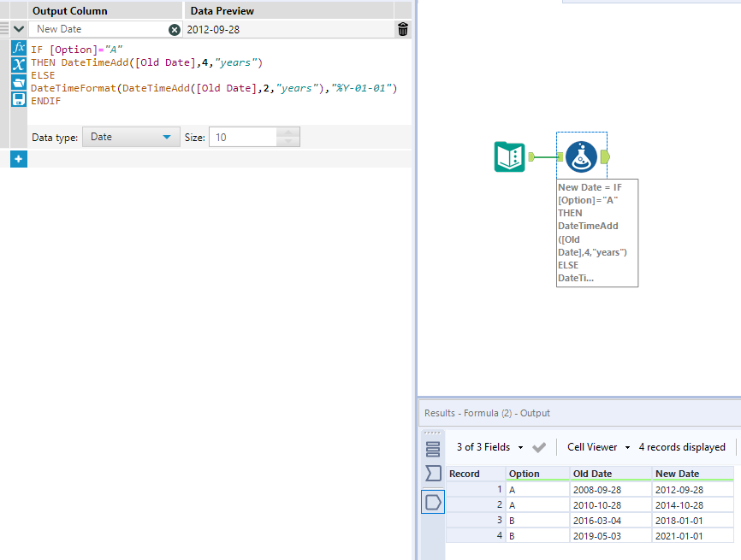This screenshot has width=741, height=560.
Task: Click the Size field showing 10
Action: pos(242,137)
